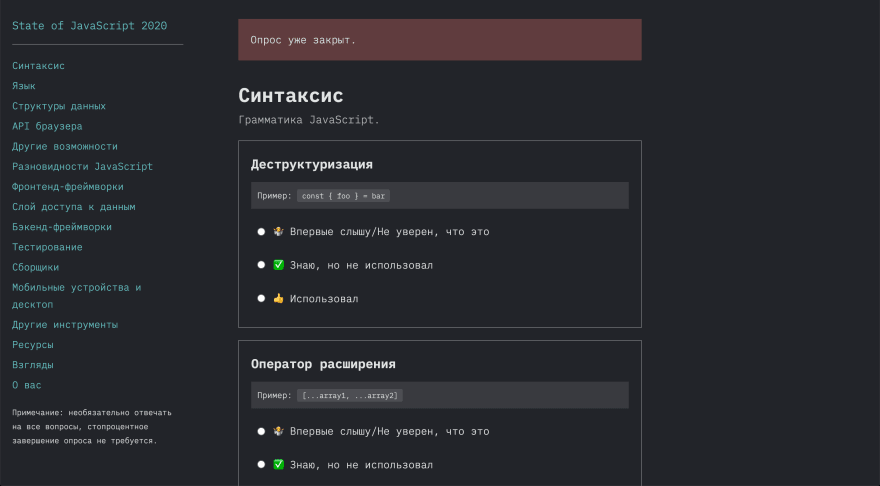The height and width of the screenshot is (486, 880).
Task: Select 'Использовал' radio for Деструктуризация
Action: (261, 299)
